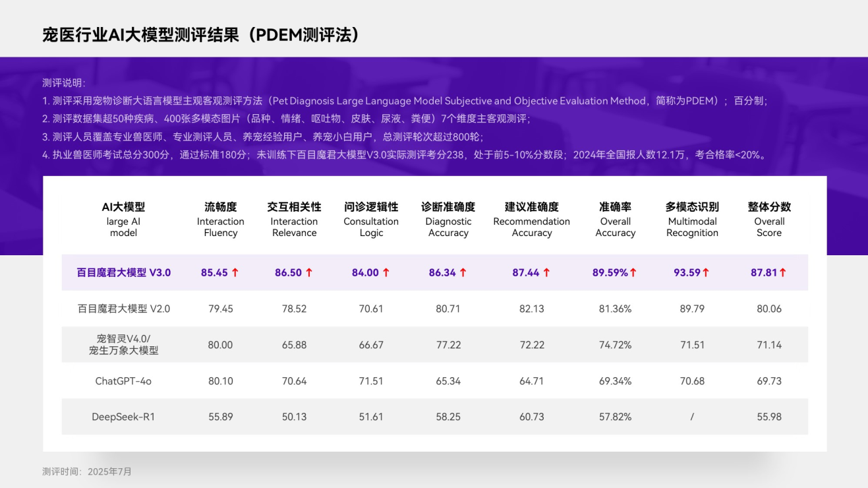The image size is (868, 488).
Task: Click the 69.34% accuracy value
Action: (x=616, y=381)
